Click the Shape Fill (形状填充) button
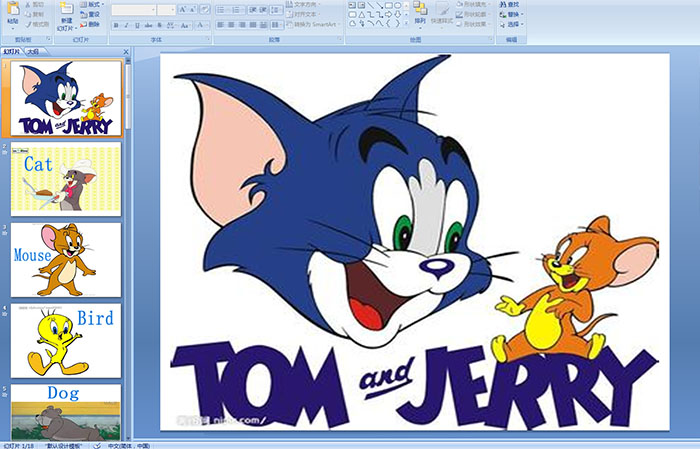Viewport: 700px width, 449px height. click(473, 4)
